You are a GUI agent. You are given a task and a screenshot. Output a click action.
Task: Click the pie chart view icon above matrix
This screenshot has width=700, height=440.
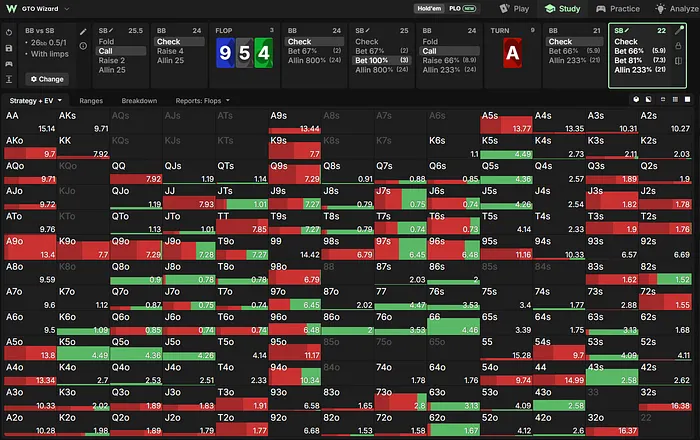click(636, 100)
